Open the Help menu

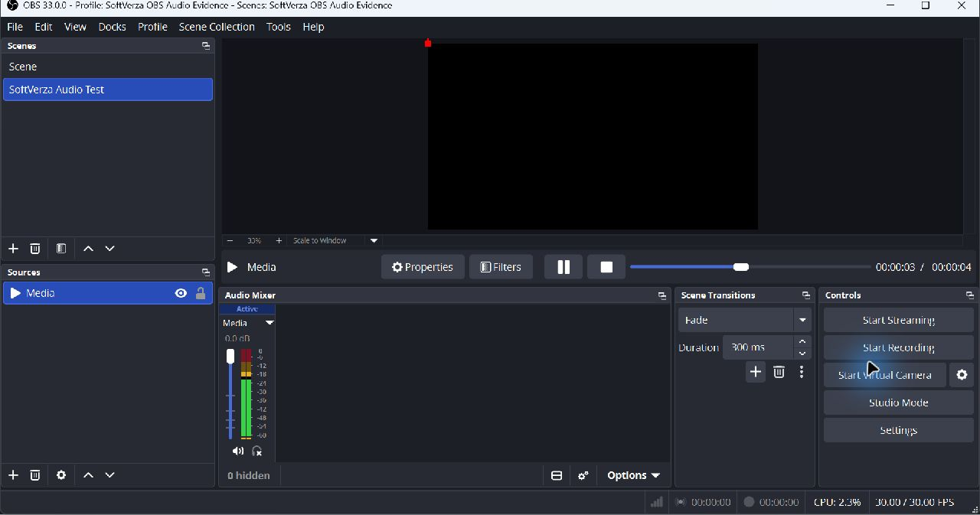[314, 27]
